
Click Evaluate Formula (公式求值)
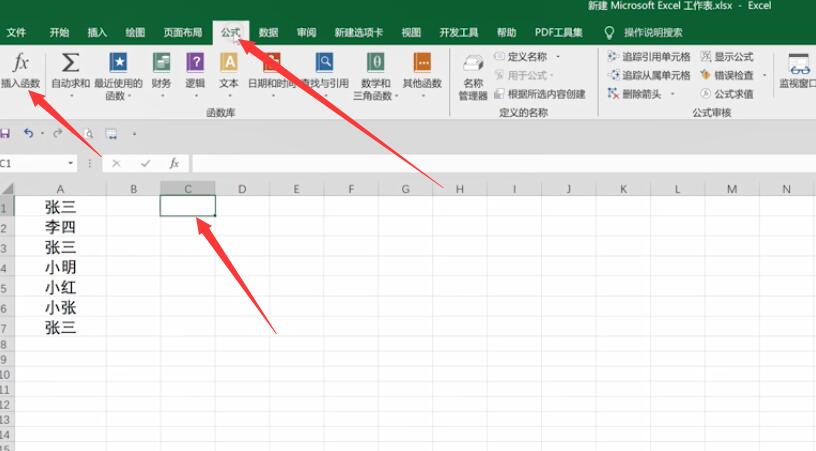[x=727, y=94]
